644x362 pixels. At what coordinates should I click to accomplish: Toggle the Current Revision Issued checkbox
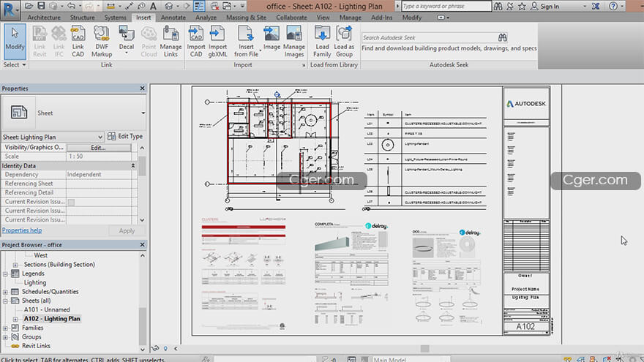point(71,202)
